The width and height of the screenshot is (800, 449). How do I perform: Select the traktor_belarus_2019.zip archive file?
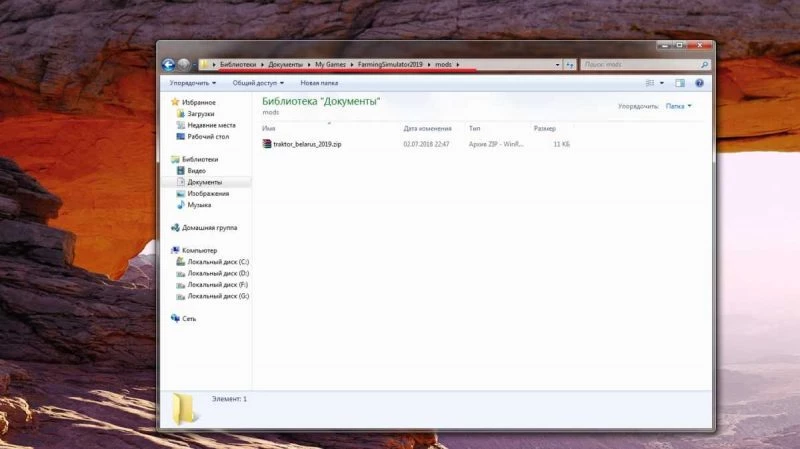pyautogui.click(x=307, y=144)
